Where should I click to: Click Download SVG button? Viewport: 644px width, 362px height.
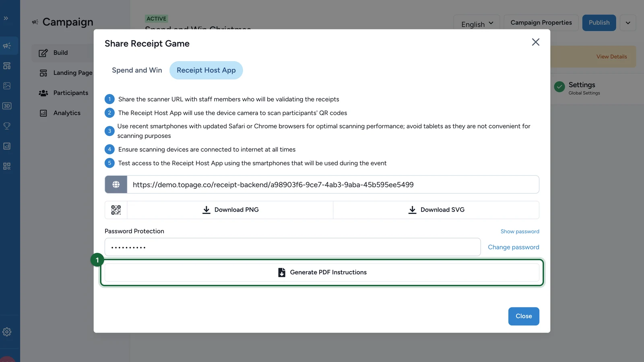click(436, 210)
